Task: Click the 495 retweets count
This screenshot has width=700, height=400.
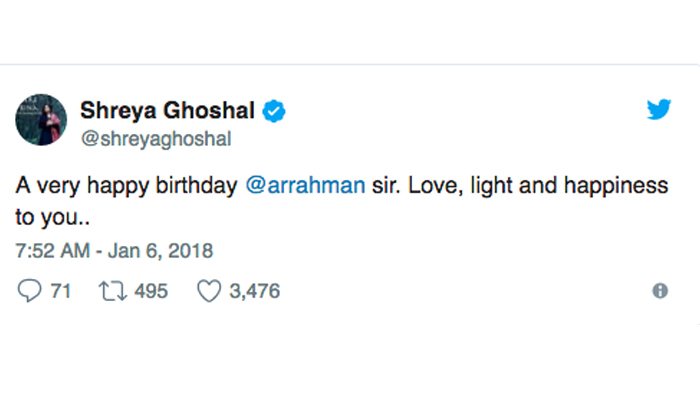Action: [x=151, y=291]
